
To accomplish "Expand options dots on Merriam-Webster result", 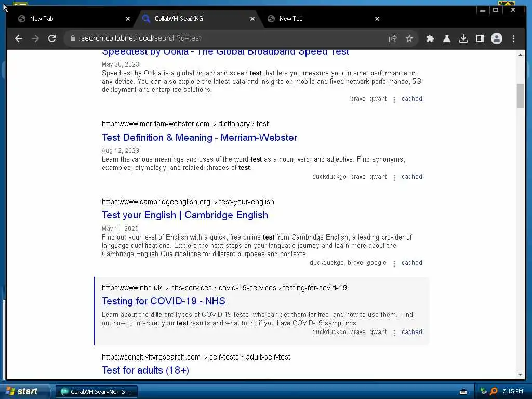I will (x=394, y=178).
